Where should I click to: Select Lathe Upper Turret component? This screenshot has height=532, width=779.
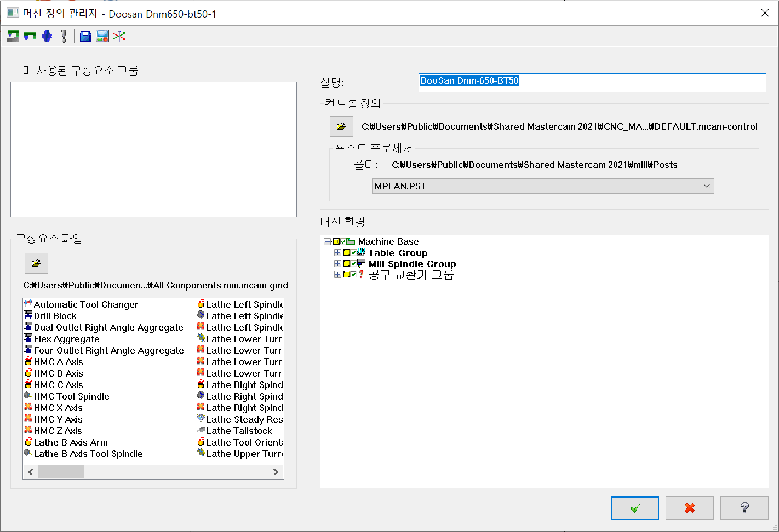click(x=240, y=454)
